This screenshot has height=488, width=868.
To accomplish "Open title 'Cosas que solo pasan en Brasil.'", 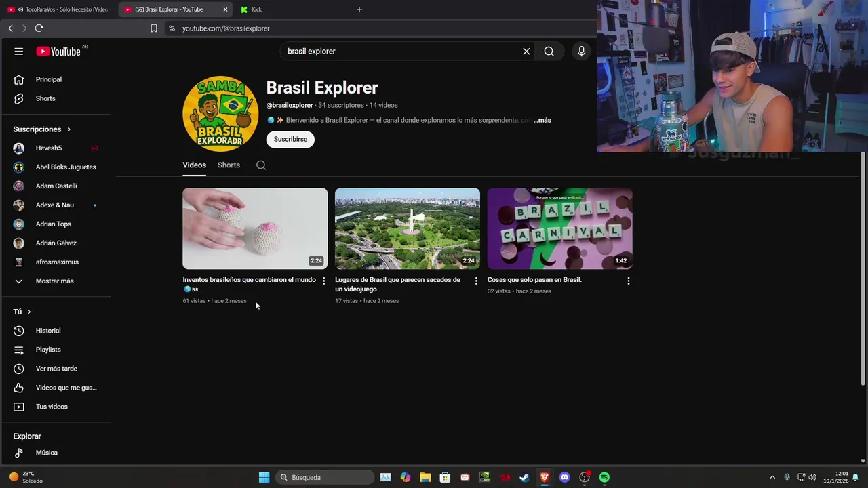I will pos(534,280).
